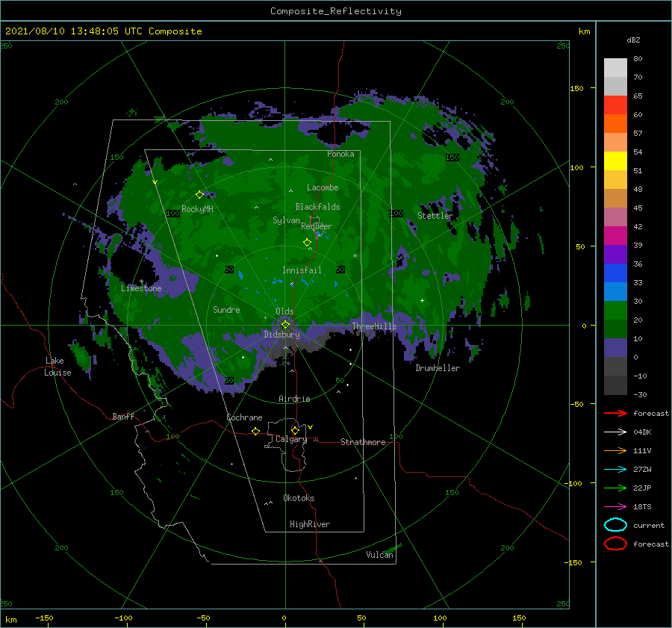Pick the magenta 18TS arrow legend icon

(615, 507)
